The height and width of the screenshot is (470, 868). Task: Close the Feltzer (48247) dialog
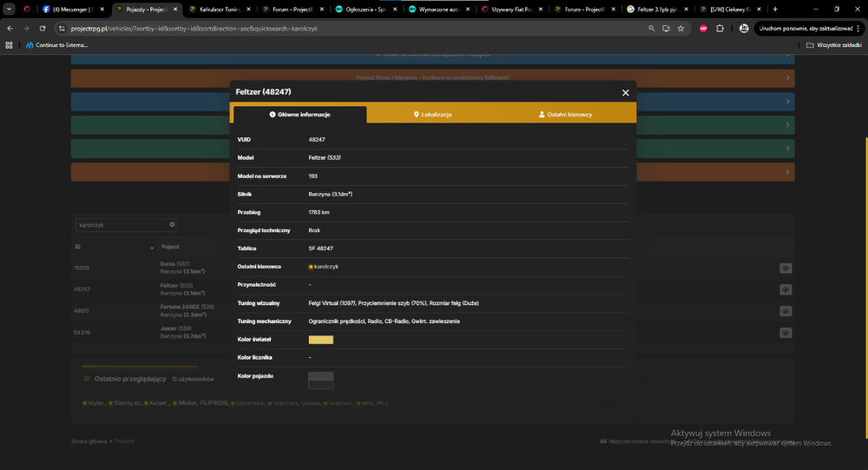625,93
